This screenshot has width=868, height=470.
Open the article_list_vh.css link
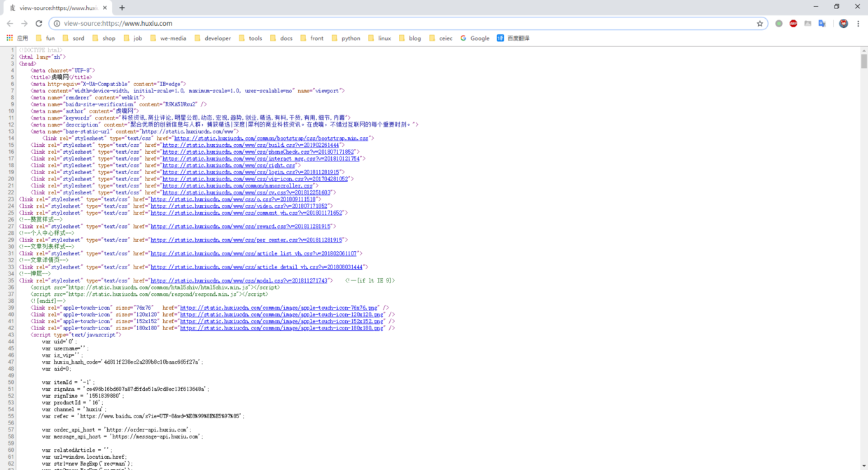[x=253, y=254]
